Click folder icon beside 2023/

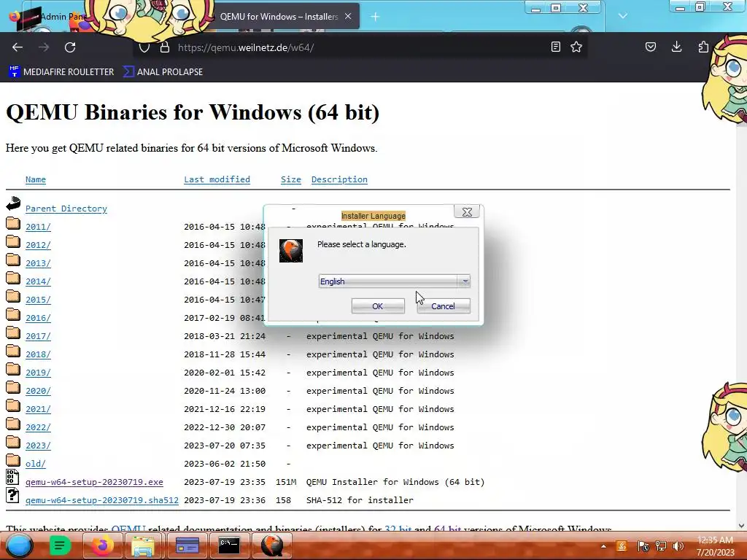tap(13, 442)
